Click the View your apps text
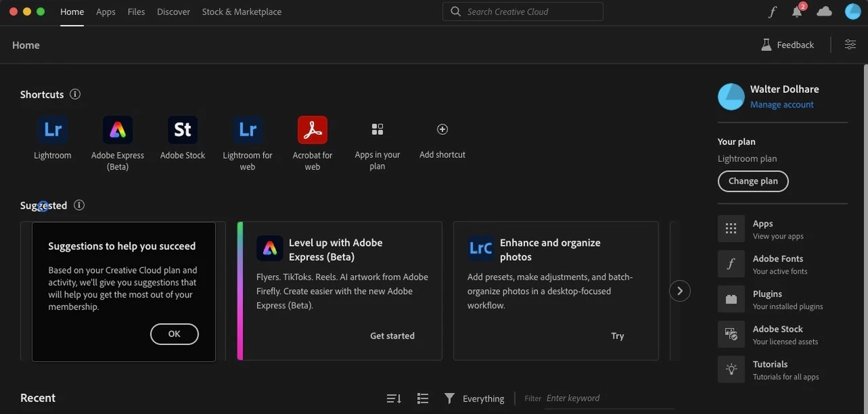Viewport: 868px width, 414px height. click(x=778, y=236)
